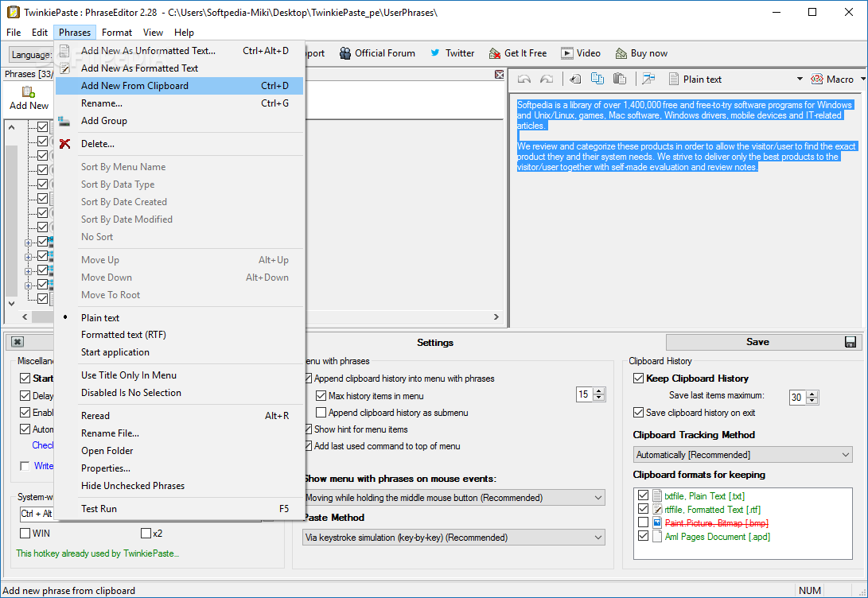Choose Open Folder menu entry
The image size is (868, 598).
(179, 451)
